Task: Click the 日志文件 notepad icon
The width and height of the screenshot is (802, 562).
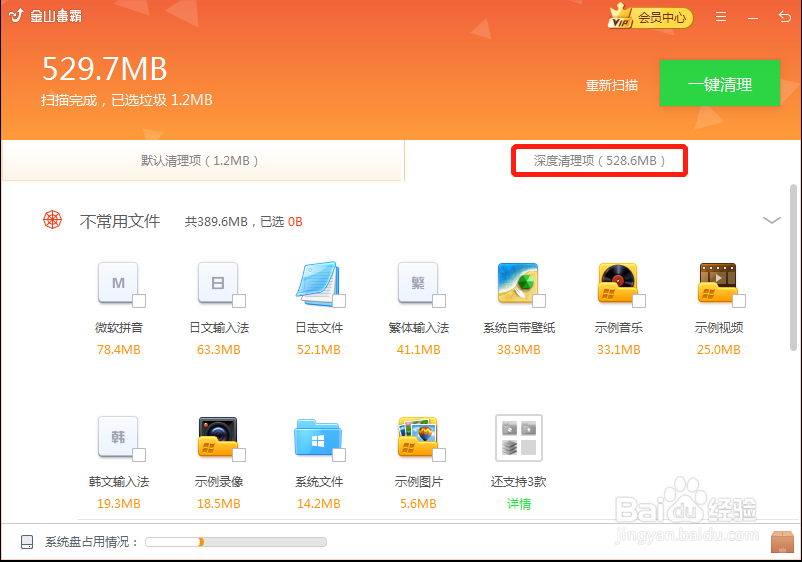Action: click(x=318, y=283)
